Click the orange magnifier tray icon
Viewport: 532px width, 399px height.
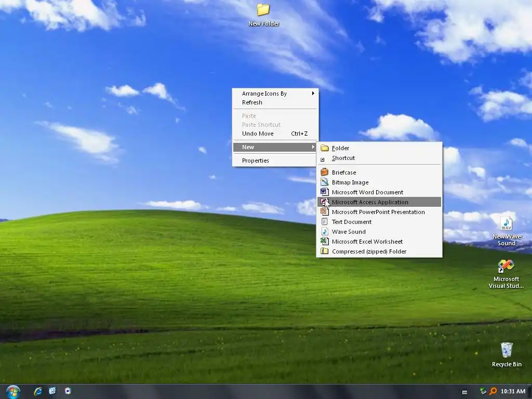click(493, 391)
